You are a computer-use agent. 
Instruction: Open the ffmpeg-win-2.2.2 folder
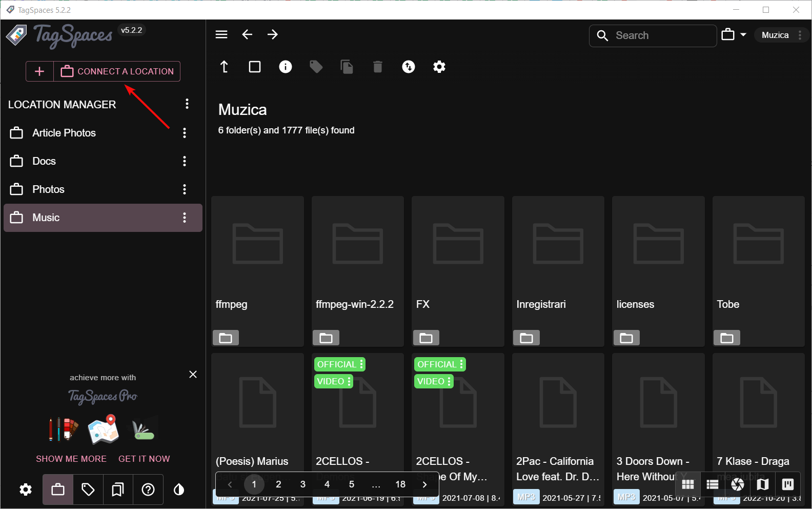[358, 271]
